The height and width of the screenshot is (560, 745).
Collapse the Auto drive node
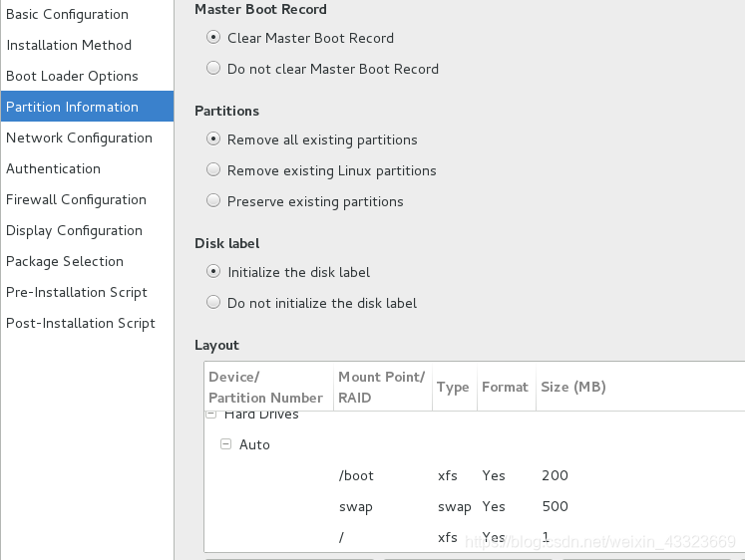(x=225, y=444)
